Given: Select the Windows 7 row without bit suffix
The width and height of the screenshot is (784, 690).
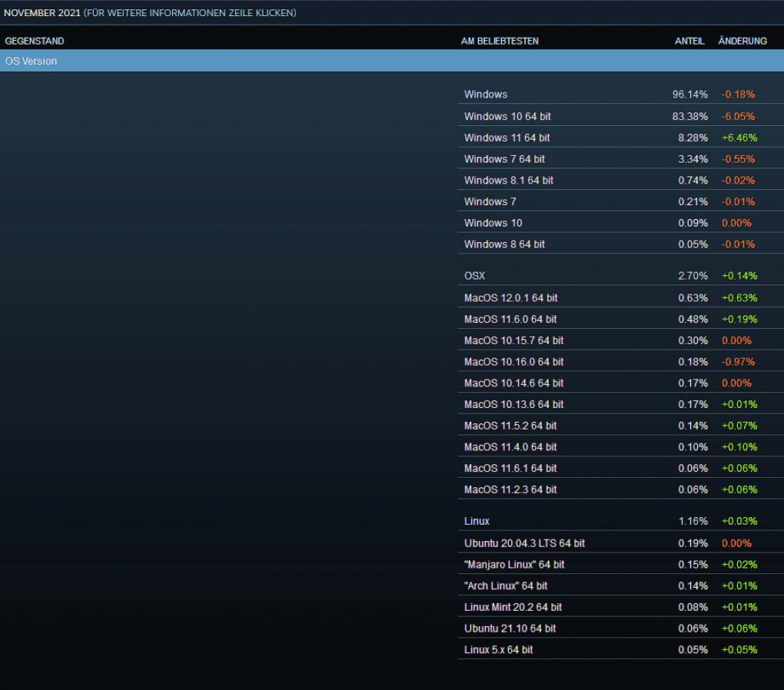Looking at the screenshot, I should coord(620,201).
